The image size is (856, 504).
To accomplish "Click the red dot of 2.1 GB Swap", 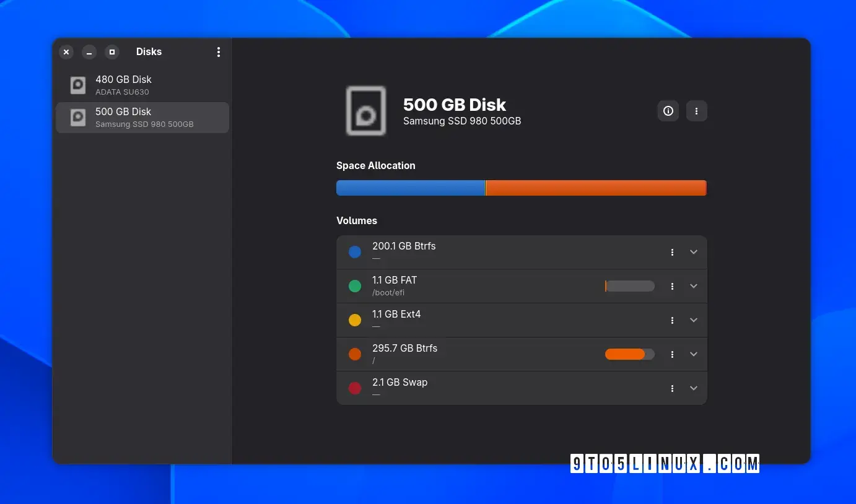I will [x=355, y=388].
